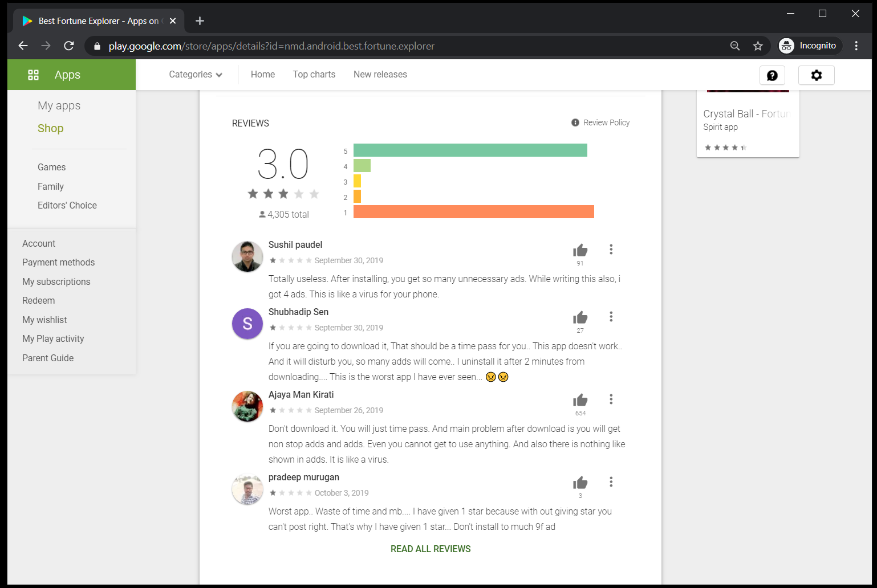Click Sushil paudel's profile picture
Viewport: 877px width, 588px height.
point(247,256)
